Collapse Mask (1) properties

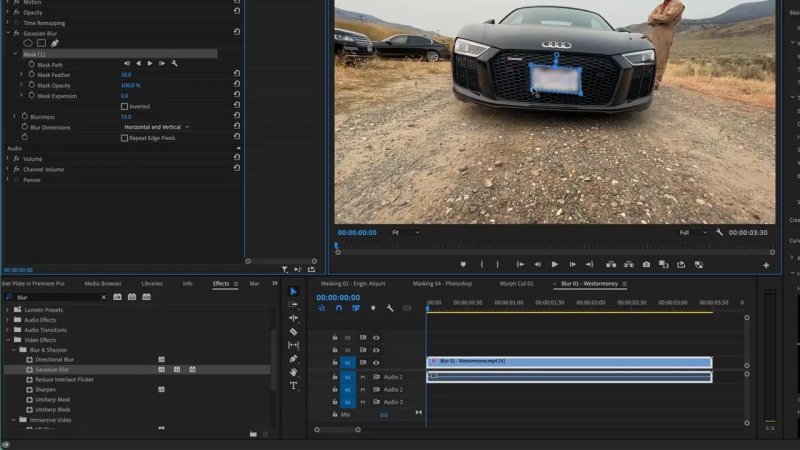[15, 54]
